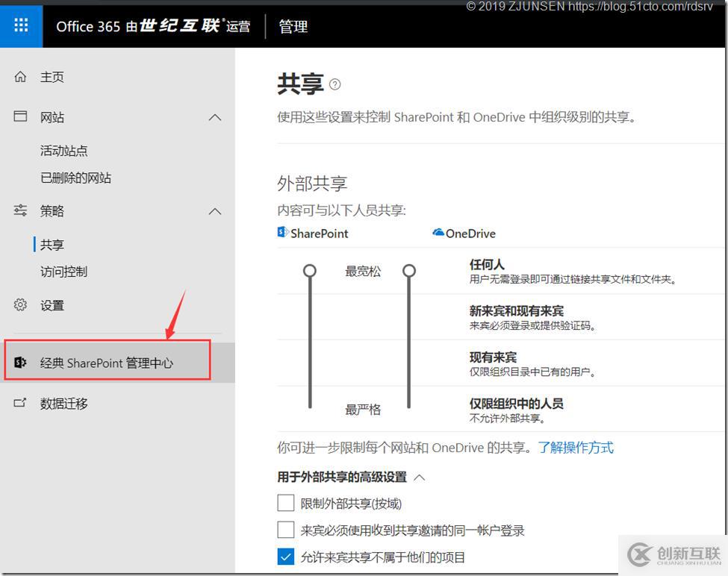This screenshot has width=728, height=576.
Task: Open 活动站点 in sidebar
Action: 63,151
